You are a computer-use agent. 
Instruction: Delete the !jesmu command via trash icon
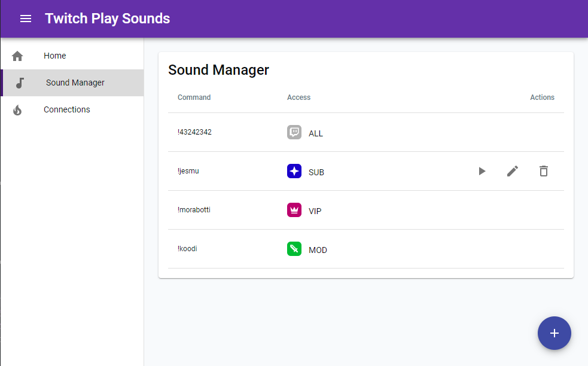click(x=543, y=171)
